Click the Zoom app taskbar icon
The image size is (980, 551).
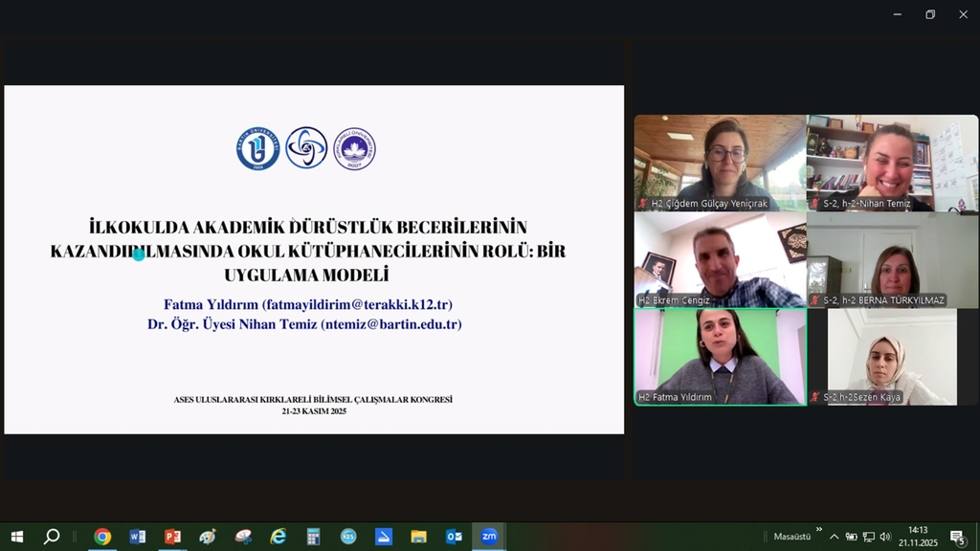point(489,537)
